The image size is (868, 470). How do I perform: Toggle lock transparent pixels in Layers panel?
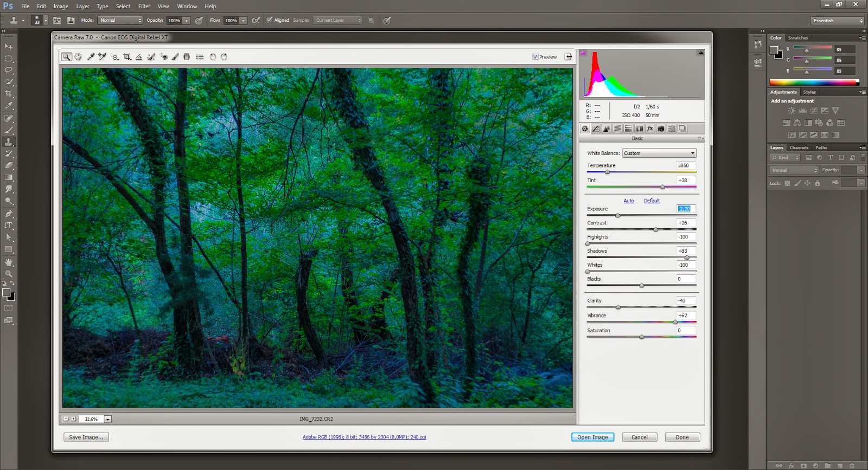coord(787,183)
